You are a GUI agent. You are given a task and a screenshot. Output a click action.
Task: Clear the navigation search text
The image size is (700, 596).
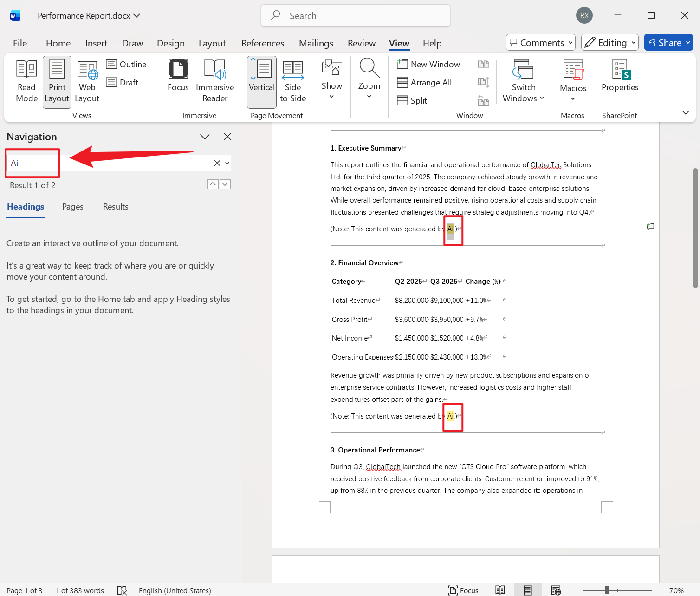tap(217, 163)
